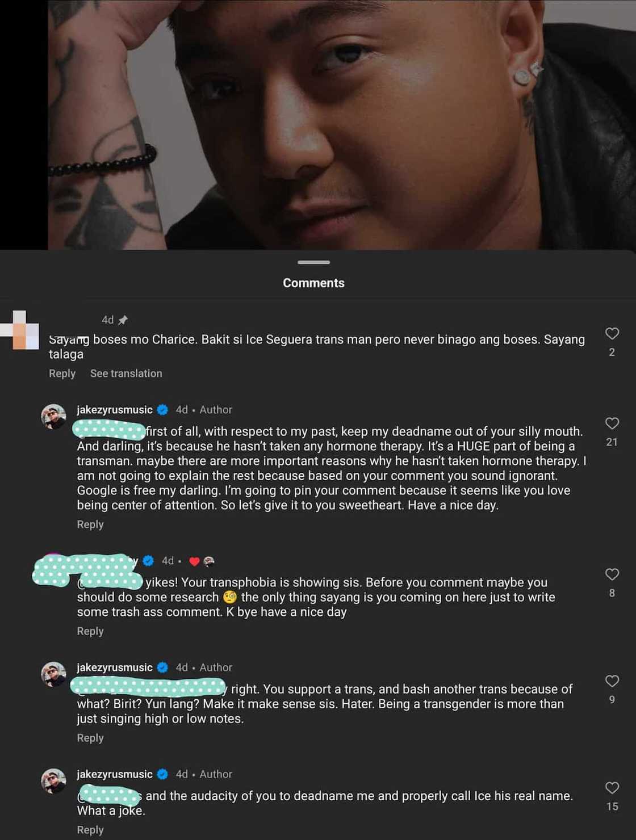Click verified badge next to first jakezyrusmusic
Image resolution: width=636 pixels, height=840 pixels.
pos(162,410)
